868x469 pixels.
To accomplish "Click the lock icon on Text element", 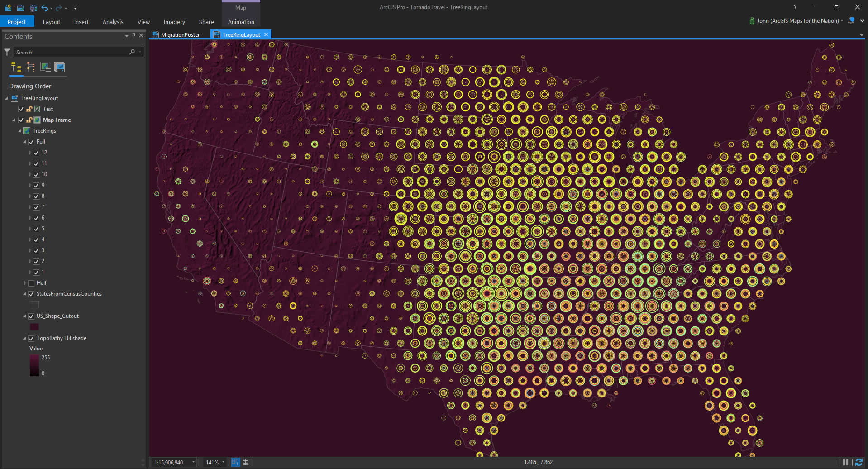I will pyautogui.click(x=29, y=109).
